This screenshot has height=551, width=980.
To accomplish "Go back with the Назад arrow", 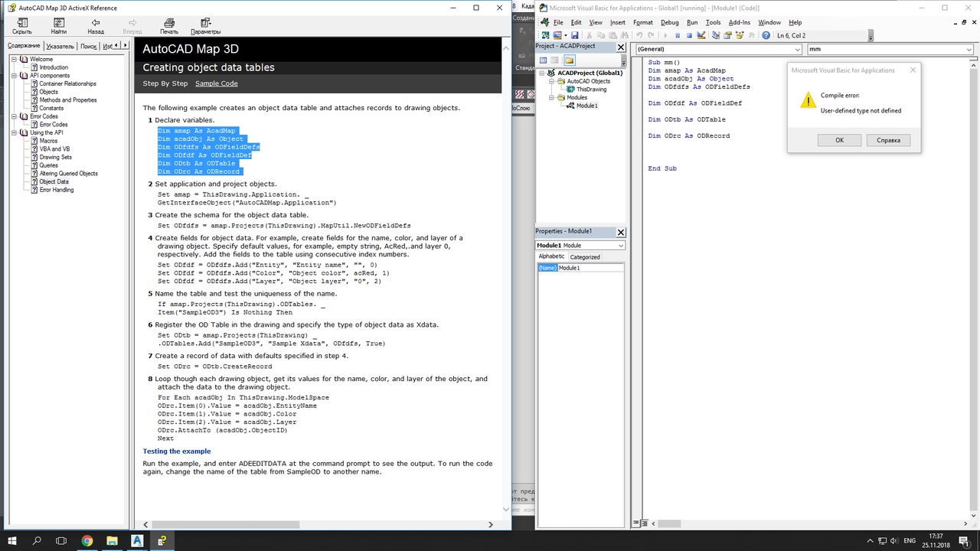I will click(96, 27).
